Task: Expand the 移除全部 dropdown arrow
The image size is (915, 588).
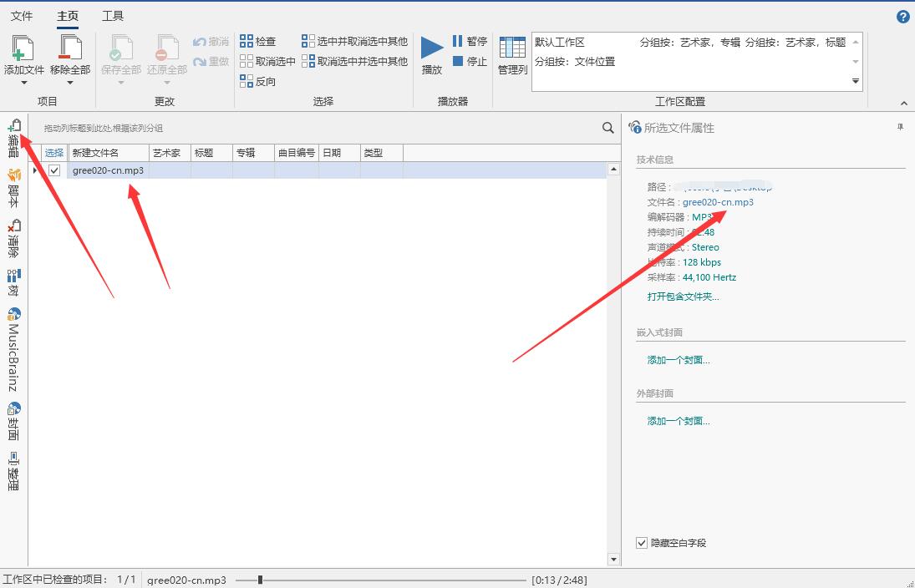Action: pos(70,83)
